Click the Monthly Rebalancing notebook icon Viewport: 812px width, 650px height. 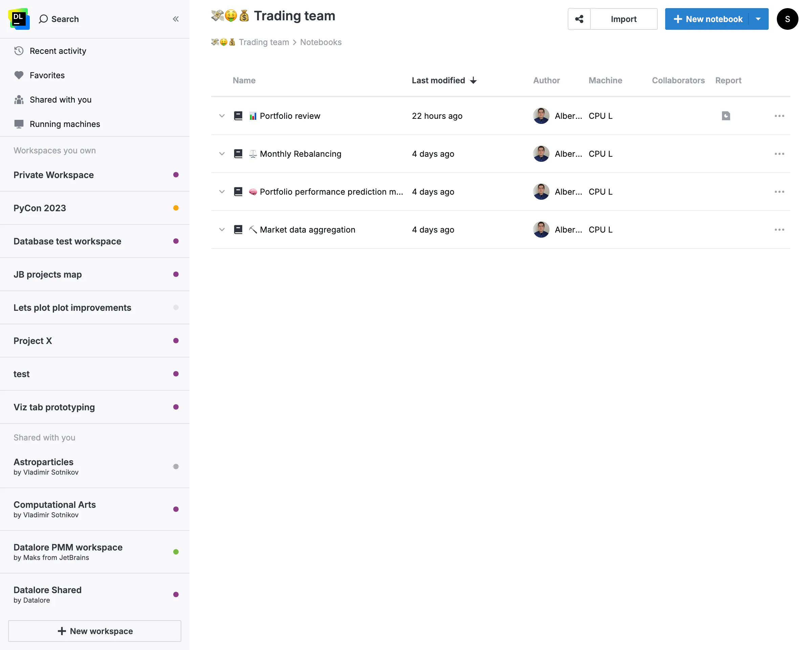click(x=238, y=154)
